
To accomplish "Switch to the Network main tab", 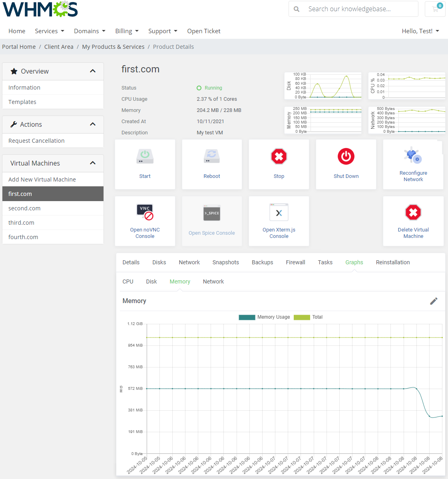I will [x=189, y=262].
